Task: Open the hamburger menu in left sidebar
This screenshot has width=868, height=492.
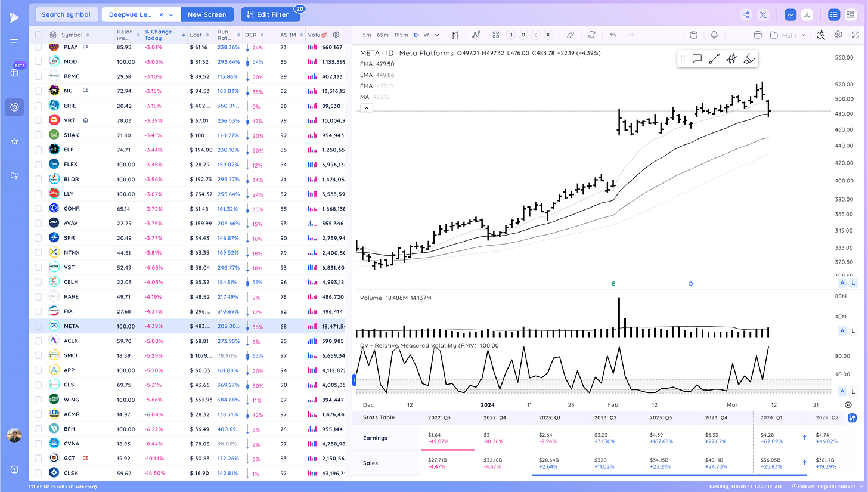Action: tap(14, 42)
